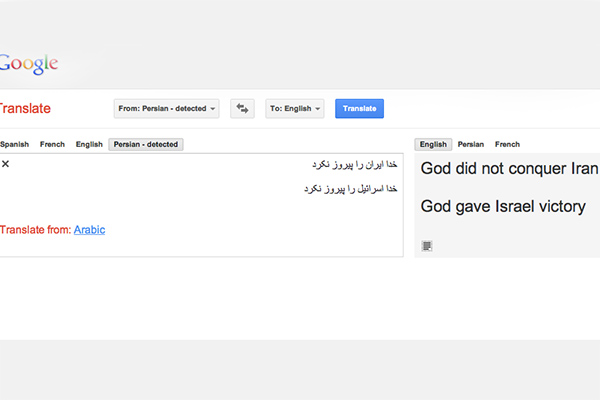Select English in the target language tabs
Image resolution: width=600 pixels, height=400 pixels.
click(x=433, y=145)
